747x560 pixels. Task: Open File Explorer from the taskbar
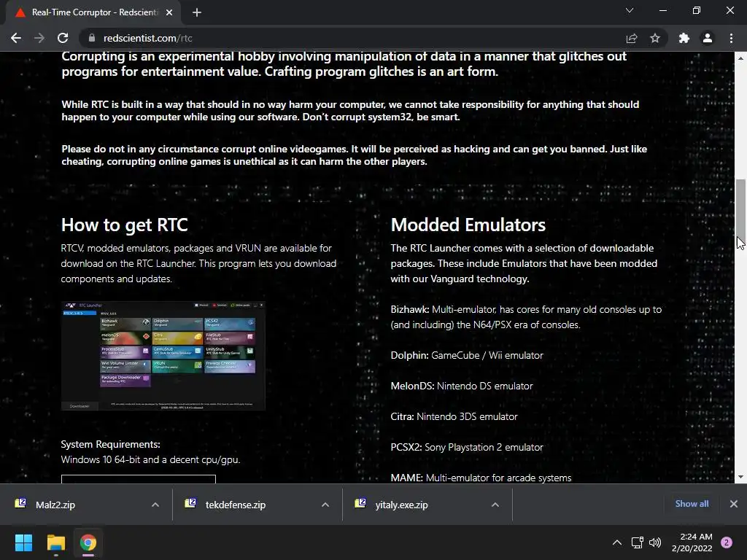click(55, 542)
